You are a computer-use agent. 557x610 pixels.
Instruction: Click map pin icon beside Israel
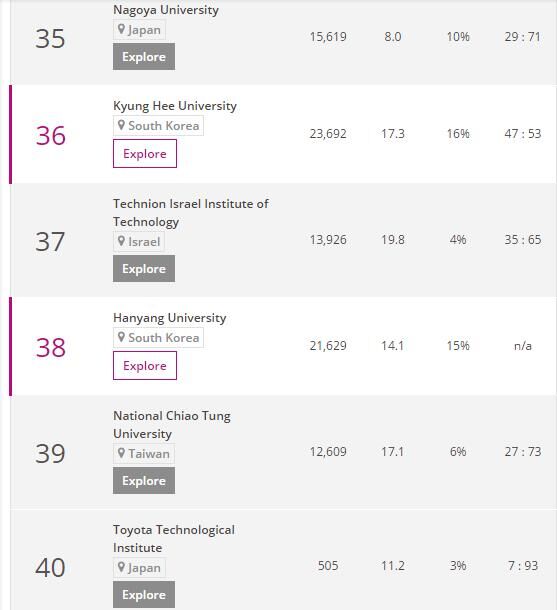click(121, 241)
